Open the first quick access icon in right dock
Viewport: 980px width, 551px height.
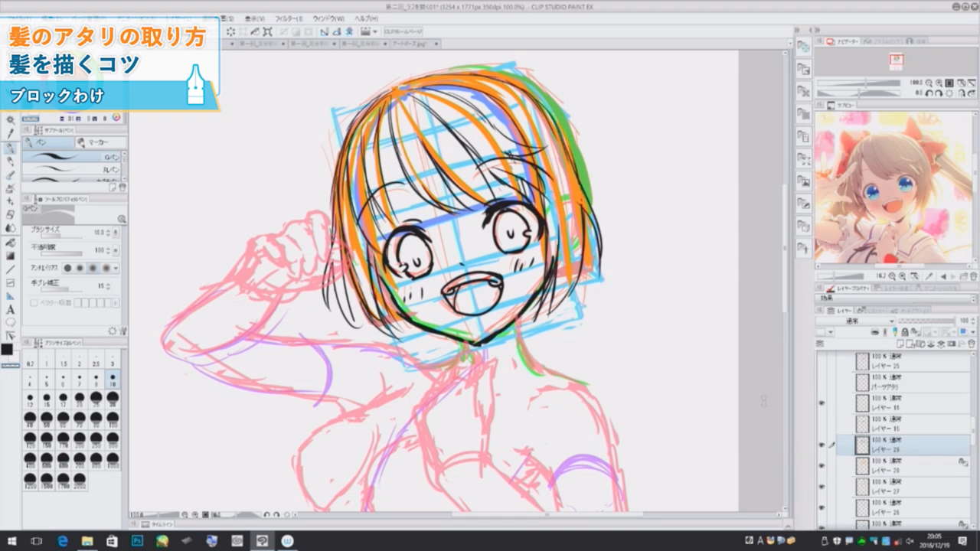click(803, 47)
